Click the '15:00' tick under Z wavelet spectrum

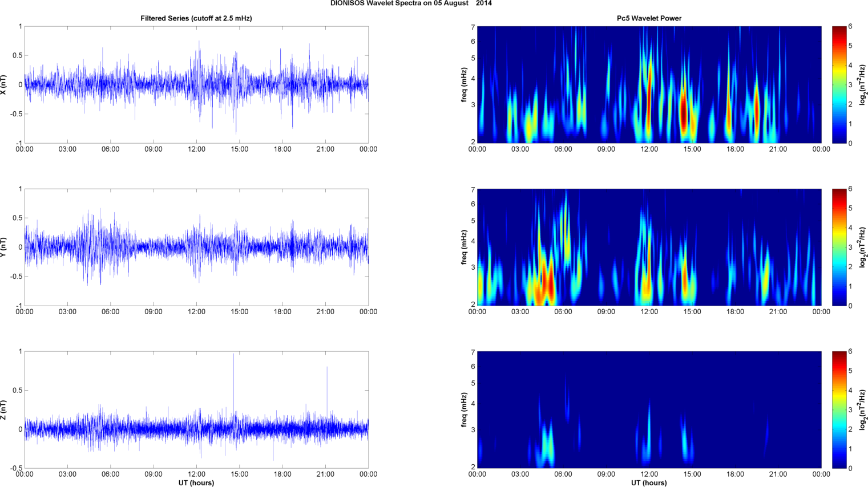692,474
